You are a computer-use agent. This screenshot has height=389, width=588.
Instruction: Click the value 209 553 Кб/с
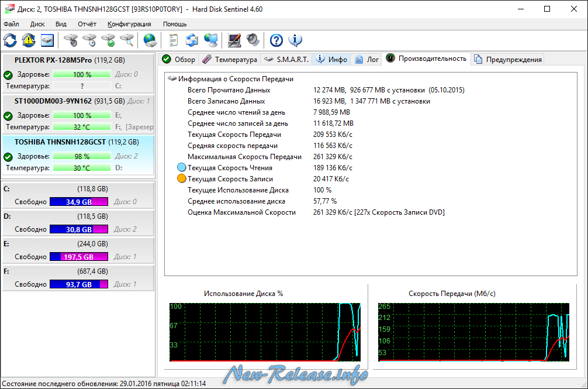point(333,135)
